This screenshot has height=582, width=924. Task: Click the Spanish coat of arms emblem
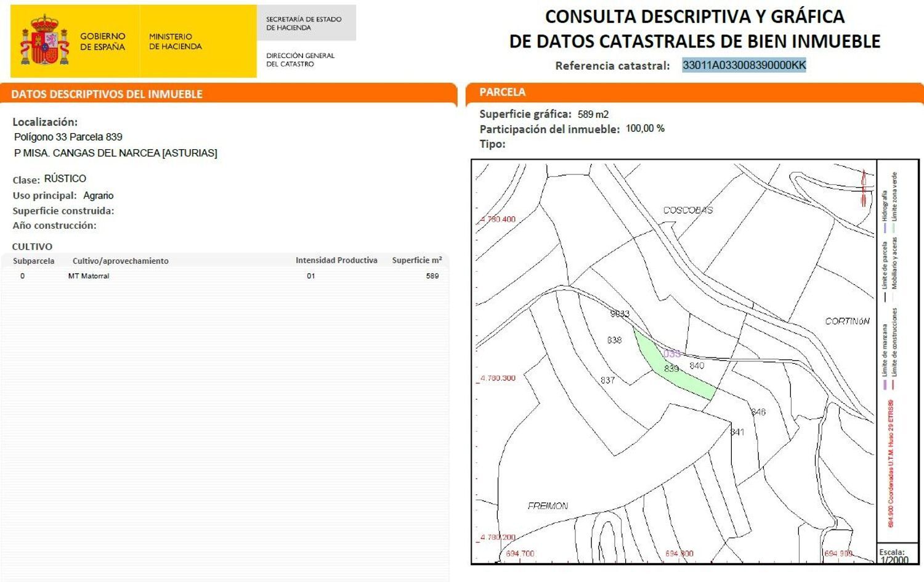tap(44, 40)
